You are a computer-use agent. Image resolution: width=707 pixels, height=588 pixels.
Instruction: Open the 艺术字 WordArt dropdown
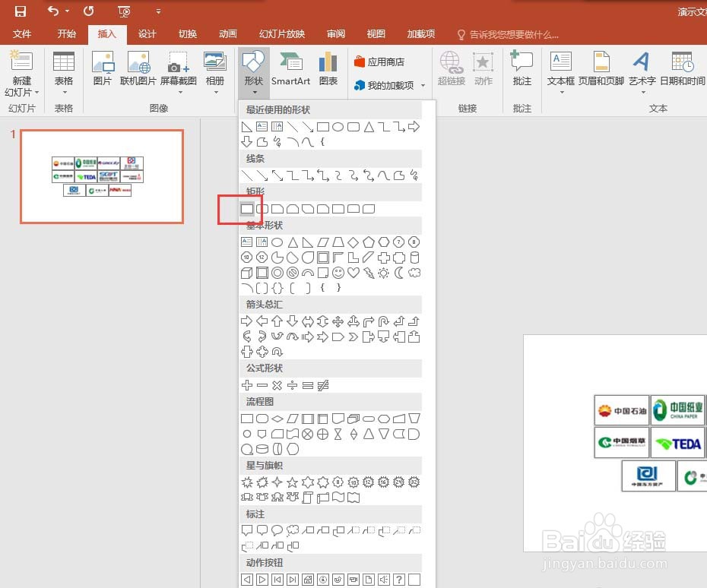(x=642, y=74)
